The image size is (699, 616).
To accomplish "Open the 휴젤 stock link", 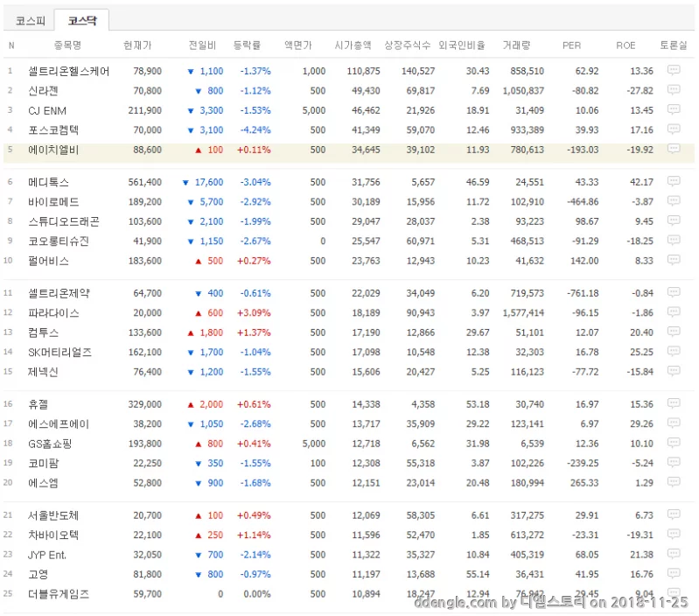I will click(x=38, y=404).
